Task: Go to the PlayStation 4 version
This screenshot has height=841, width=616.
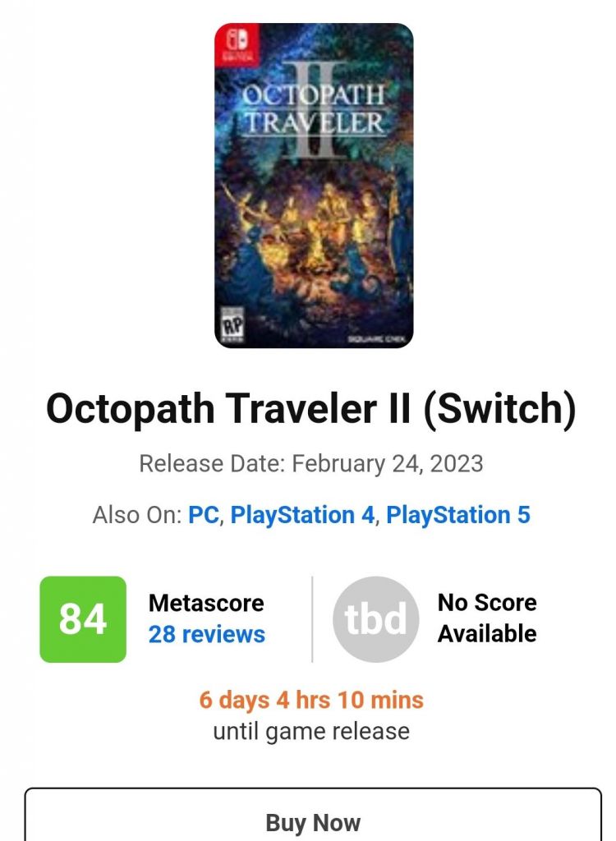Action: click(x=302, y=515)
